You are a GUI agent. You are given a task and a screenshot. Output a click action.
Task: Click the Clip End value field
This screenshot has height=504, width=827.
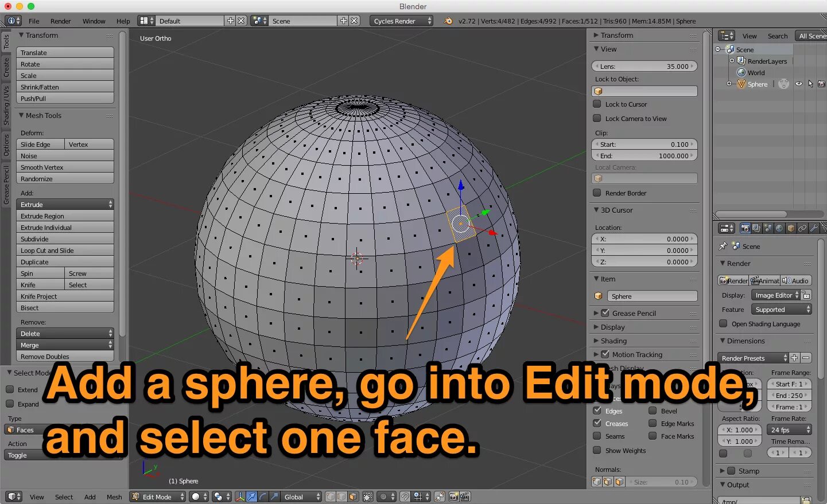tap(644, 155)
